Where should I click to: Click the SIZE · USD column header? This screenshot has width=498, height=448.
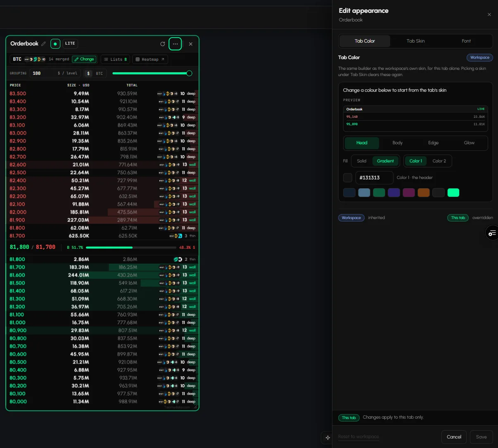(78, 85)
